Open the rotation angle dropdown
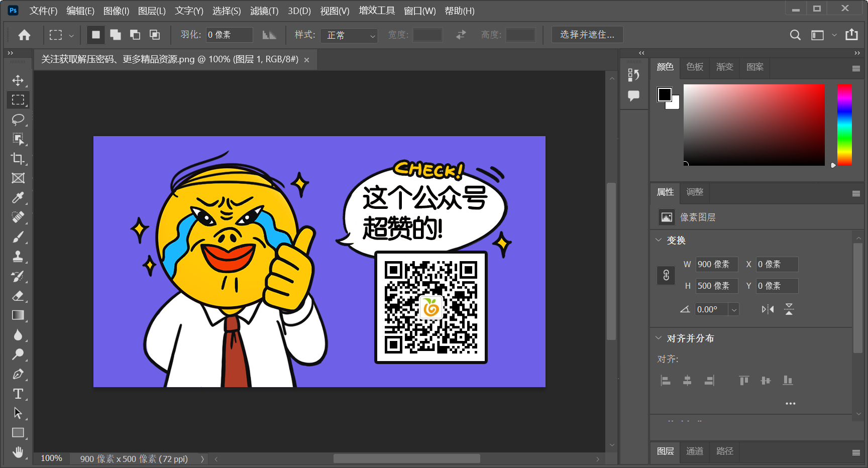 [x=734, y=310]
